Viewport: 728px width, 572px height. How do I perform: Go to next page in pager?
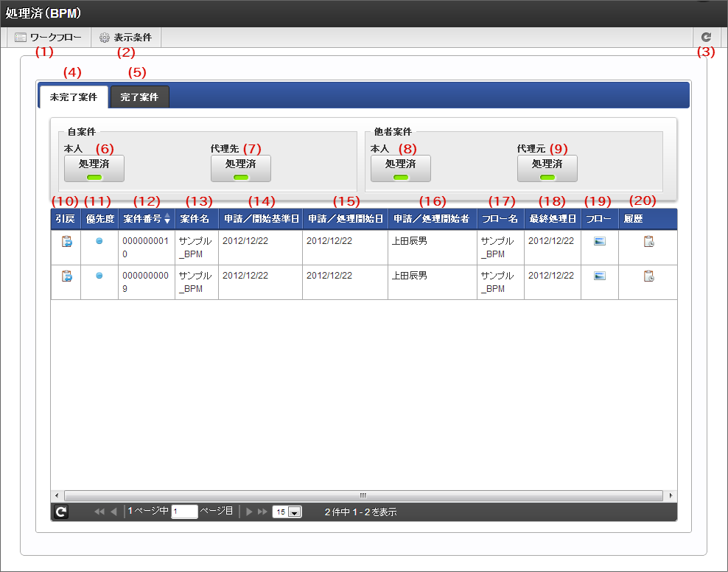click(x=249, y=512)
